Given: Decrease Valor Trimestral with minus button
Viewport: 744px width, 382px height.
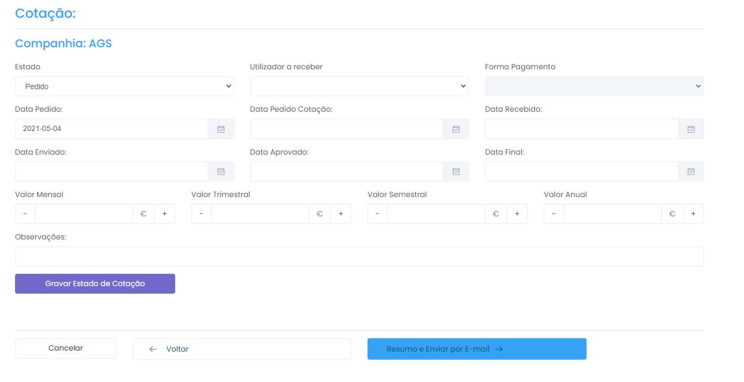Looking at the screenshot, I should click(201, 214).
